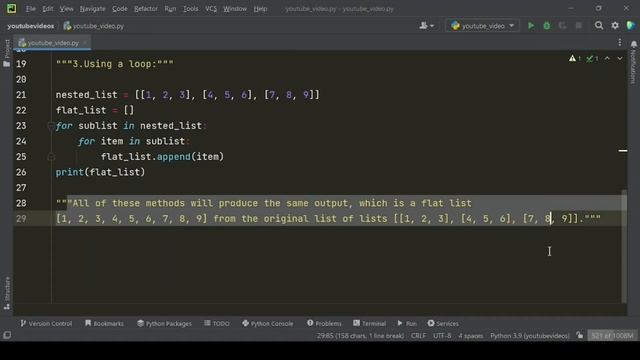
Task: Open the Structure tool window sidebar
Action: [7, 293]
